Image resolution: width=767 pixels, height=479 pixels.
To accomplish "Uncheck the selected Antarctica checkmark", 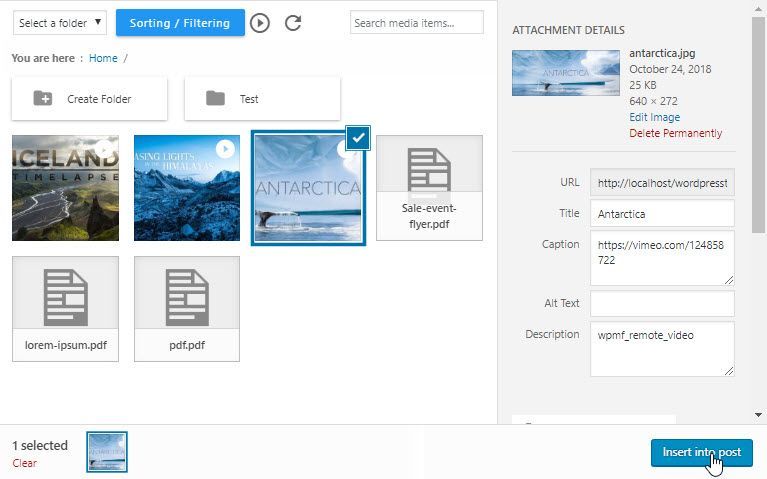I will pos(357,140).
